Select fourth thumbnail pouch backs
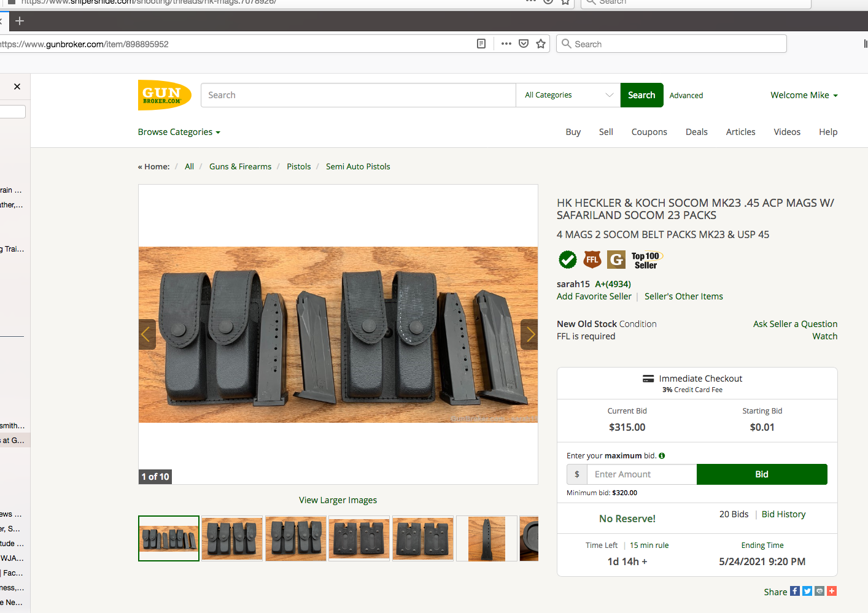868x613 pixels. [359, 538]
